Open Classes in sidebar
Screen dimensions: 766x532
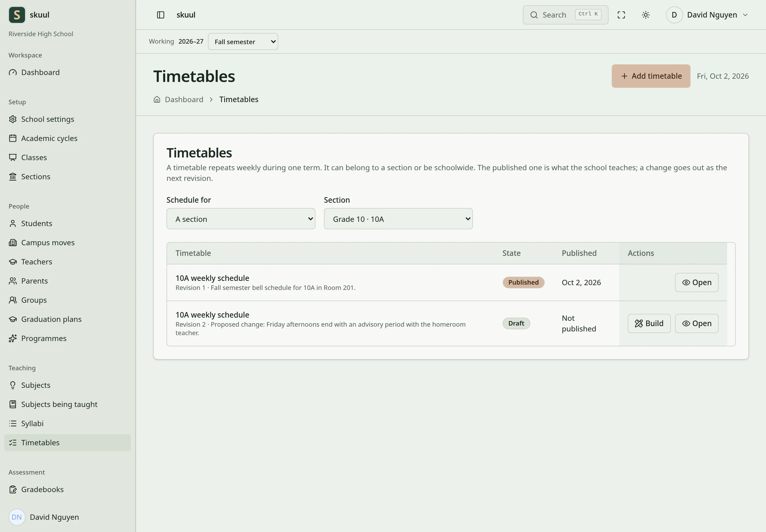(67, 158)
